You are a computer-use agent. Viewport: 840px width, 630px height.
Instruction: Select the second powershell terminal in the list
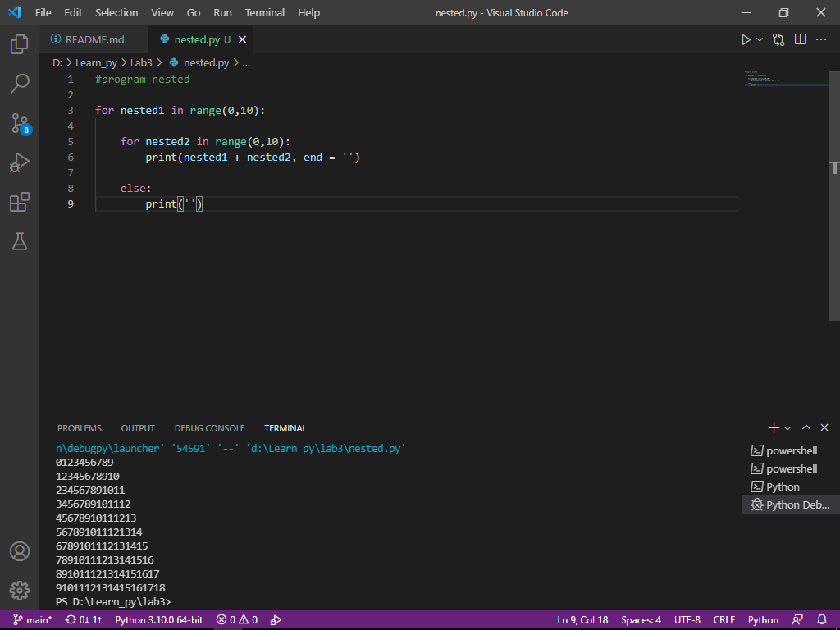[791, 468]
